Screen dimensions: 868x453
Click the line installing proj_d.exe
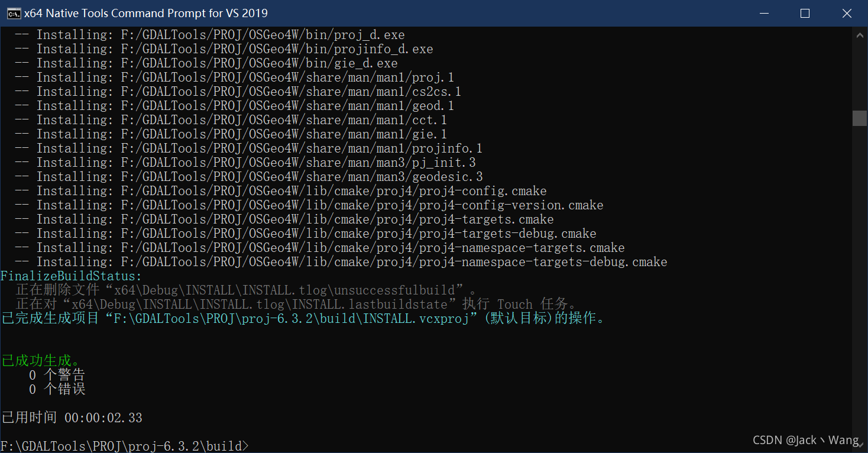[210, 35]
